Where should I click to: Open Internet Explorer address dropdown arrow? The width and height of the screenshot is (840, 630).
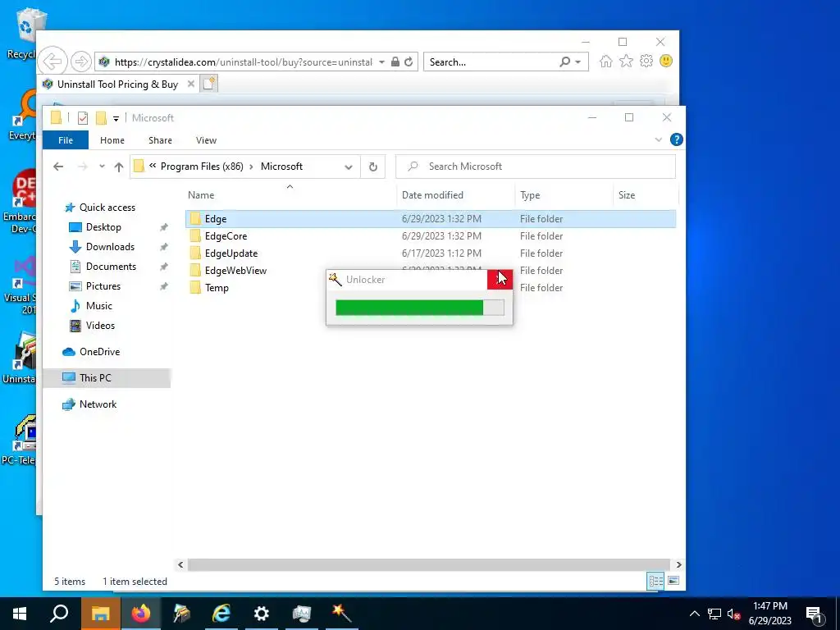pos(381,62)
